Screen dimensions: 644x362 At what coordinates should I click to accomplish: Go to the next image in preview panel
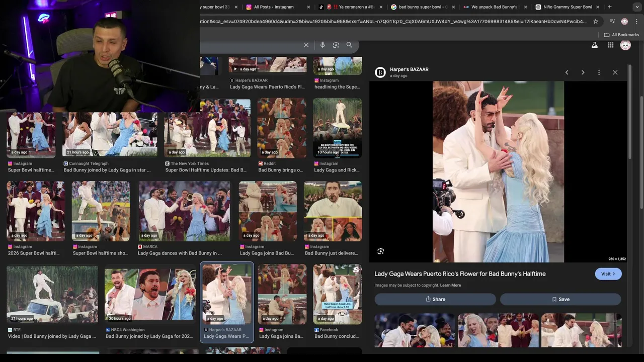pyautogui.click(x=583, y=72)
